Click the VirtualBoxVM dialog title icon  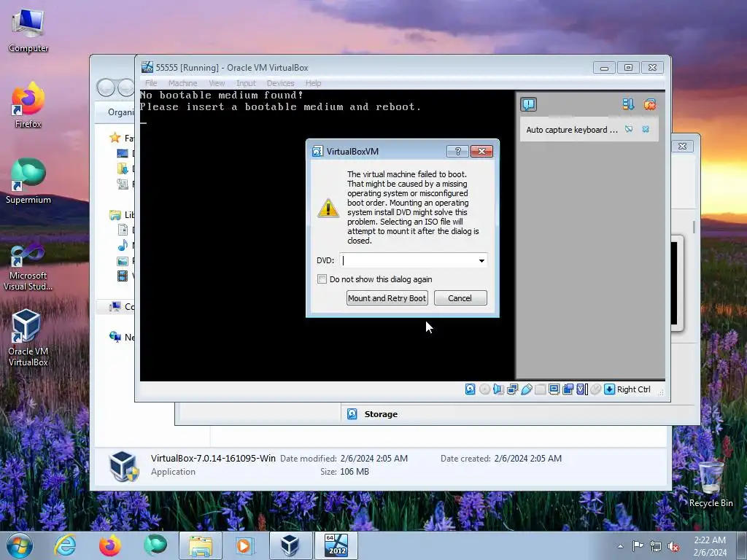click(x=317, y=152)
